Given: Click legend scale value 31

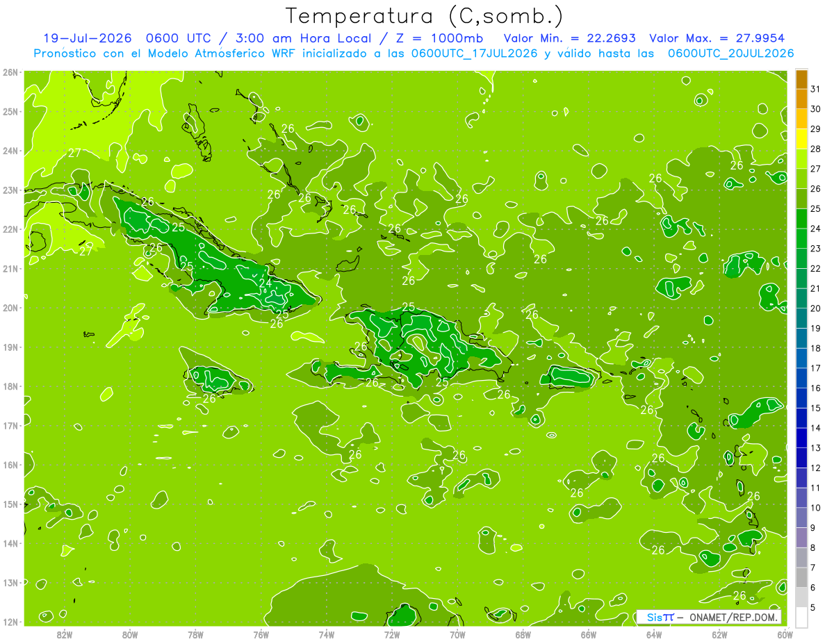Looking at the screenshot, I should pos(816,89).
